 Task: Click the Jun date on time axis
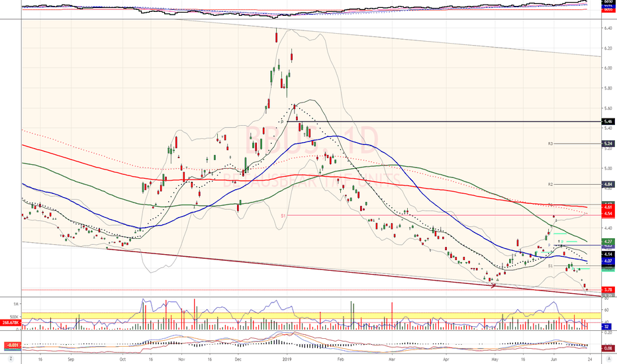pos(553,359)
